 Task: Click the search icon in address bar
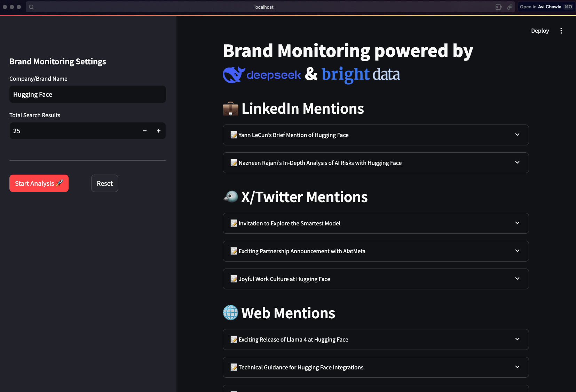click(31, 7)
